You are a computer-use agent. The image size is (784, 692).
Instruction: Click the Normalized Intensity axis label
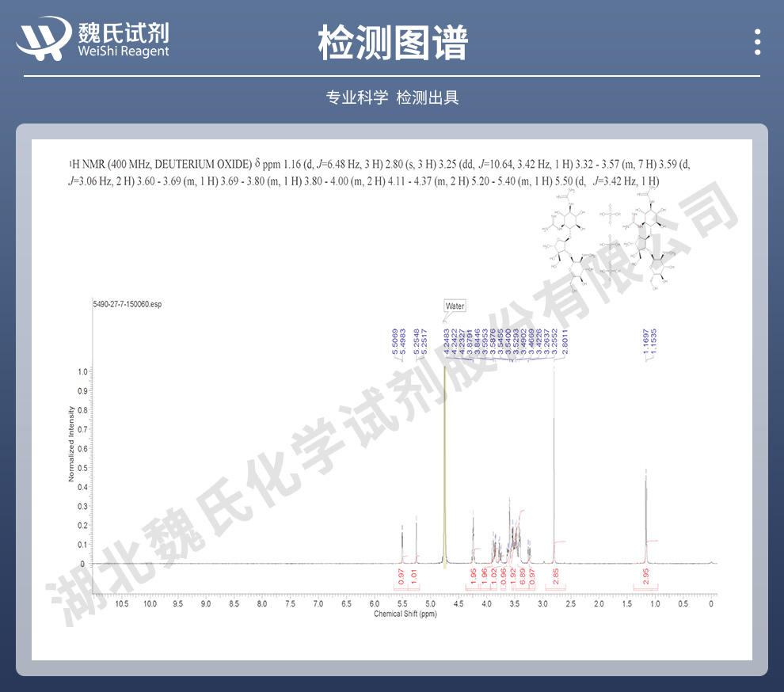point(71,443)
